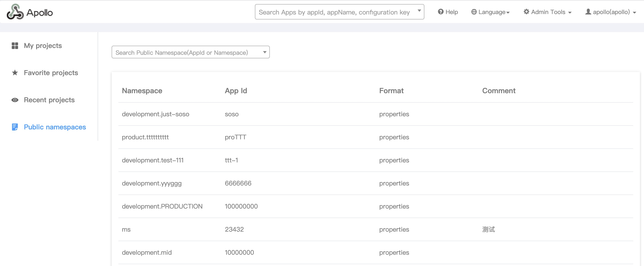The height and width of the screenshot is (266, 644).
Task: Open the development.PRODUCTION namespace row
Action: [x=162, y=206]
